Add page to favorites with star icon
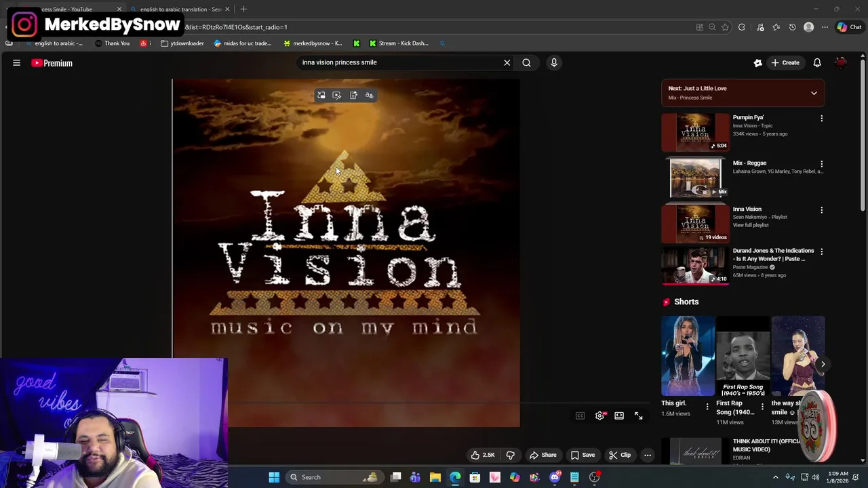The width and height of the screenshot is (868, 488). (725, 27)
